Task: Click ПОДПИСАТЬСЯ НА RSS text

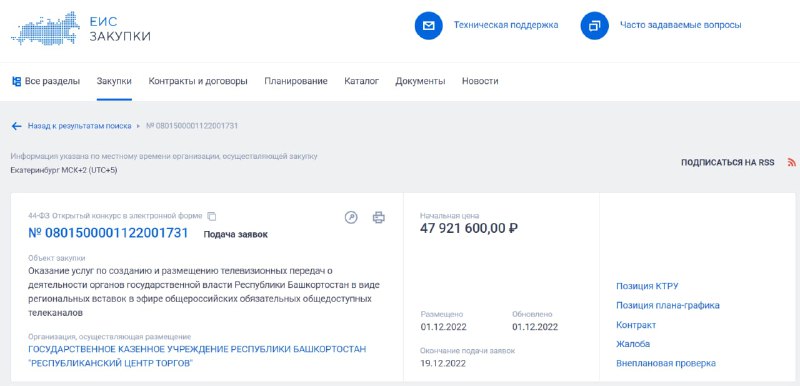Action: pos(728,163)
